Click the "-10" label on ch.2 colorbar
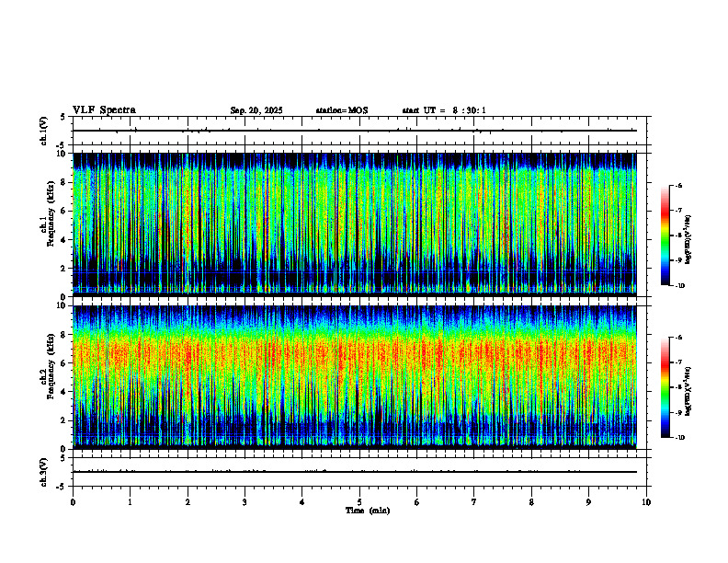The image size is (728, 563). [679, 438]
